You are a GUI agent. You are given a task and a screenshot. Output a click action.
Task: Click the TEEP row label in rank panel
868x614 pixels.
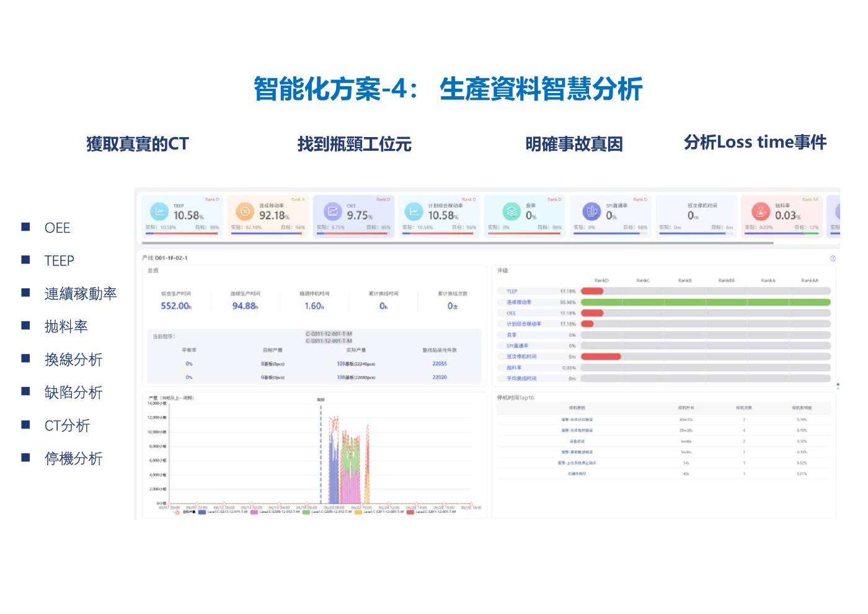[511, 291]
